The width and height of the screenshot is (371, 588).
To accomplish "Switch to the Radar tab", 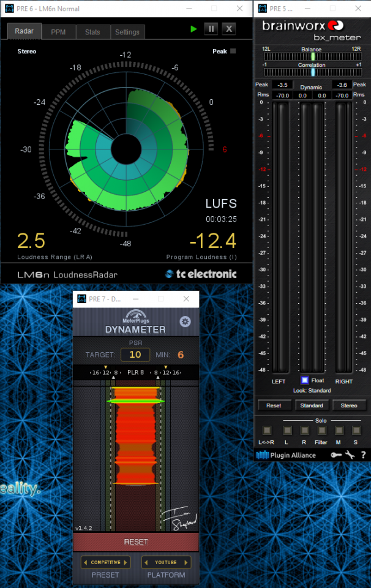I will point(24,31).
